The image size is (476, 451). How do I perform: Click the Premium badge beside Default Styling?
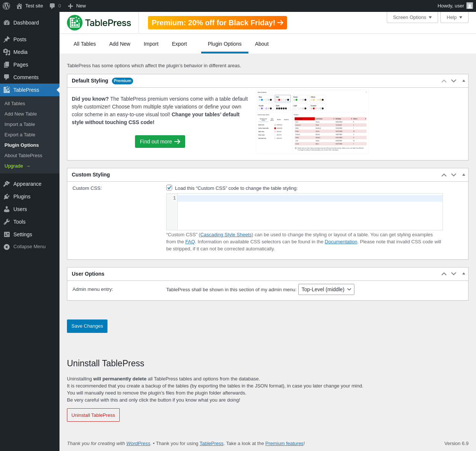122,81
